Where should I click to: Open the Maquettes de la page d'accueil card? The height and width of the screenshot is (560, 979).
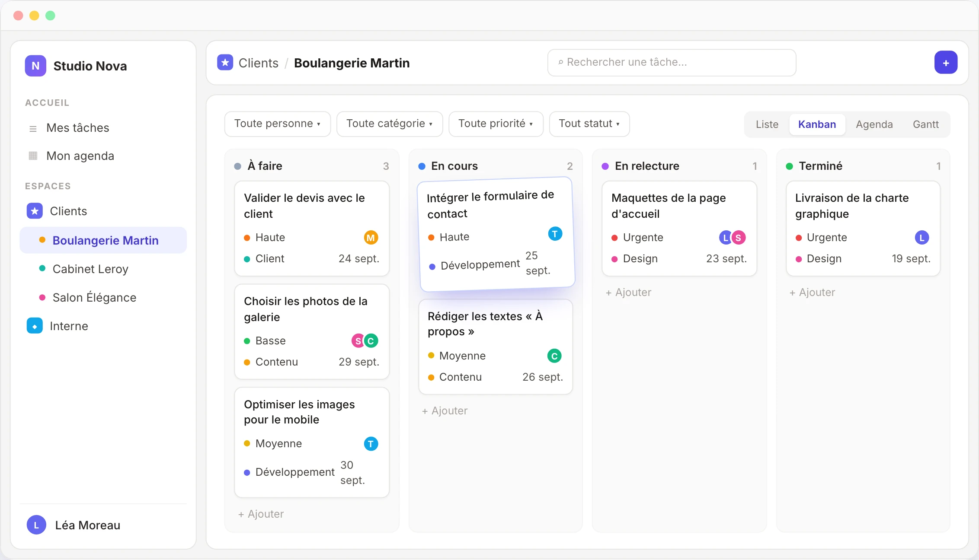click(x=679, y=229)
